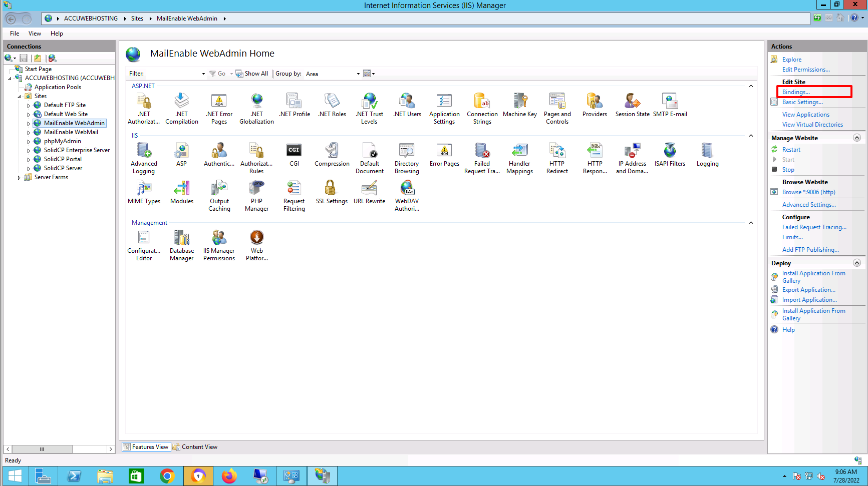This screenshot has height=486, width=868.
Task: Collapse the Manage Website actions section
Action: (x=857, y=138)
